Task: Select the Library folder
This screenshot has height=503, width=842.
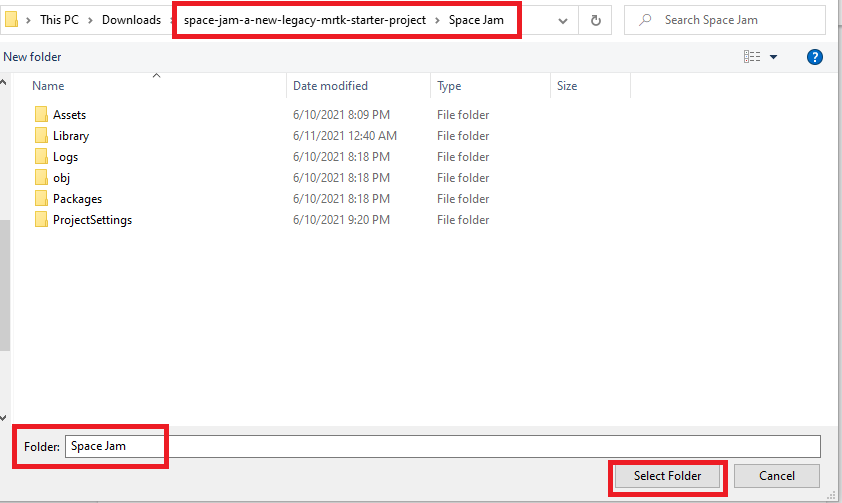Action: coord(71,136)
